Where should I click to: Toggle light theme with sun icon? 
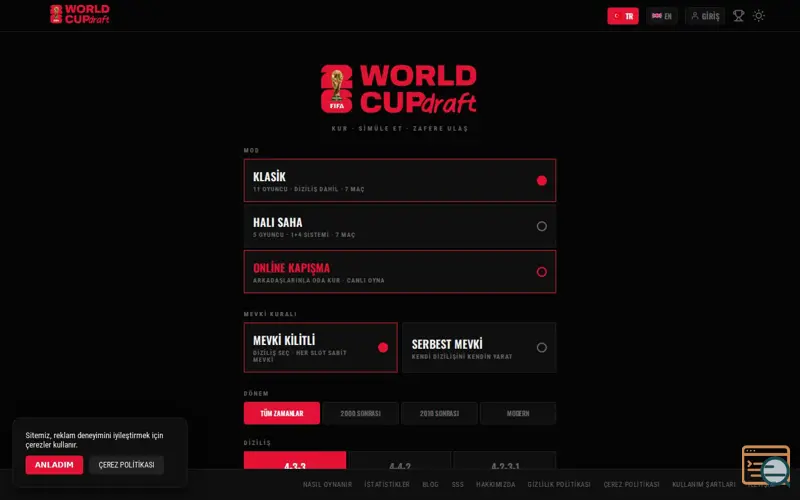click(x=759, y=16)
